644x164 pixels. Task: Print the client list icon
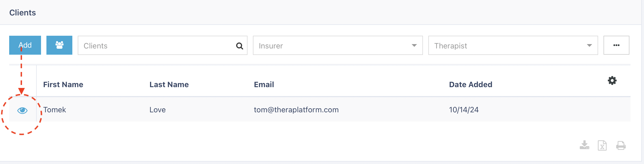621,145
